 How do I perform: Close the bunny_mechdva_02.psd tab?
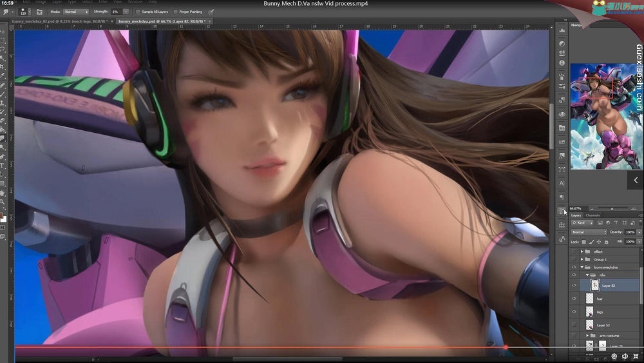(x=112, y=21)
